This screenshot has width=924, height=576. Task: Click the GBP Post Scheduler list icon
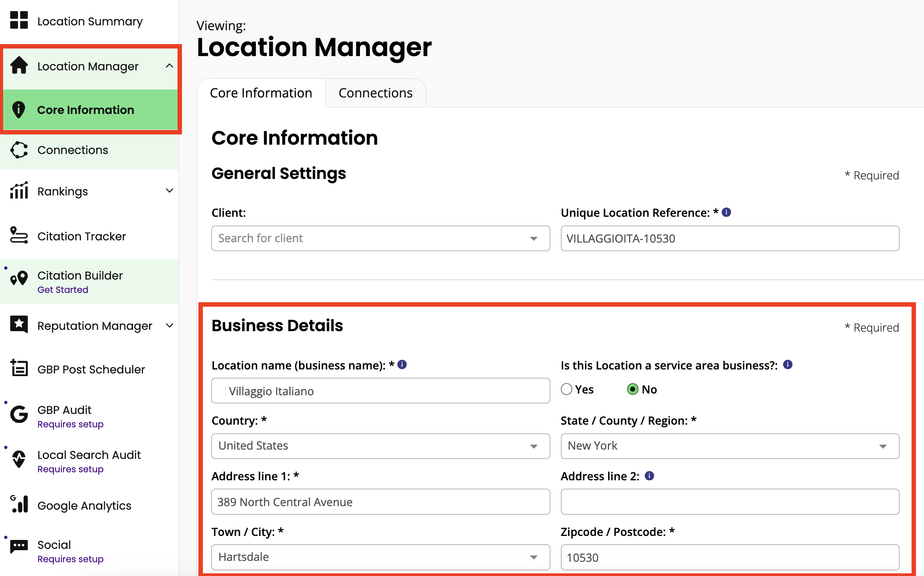pyautogui.click(x=19, y=368)
